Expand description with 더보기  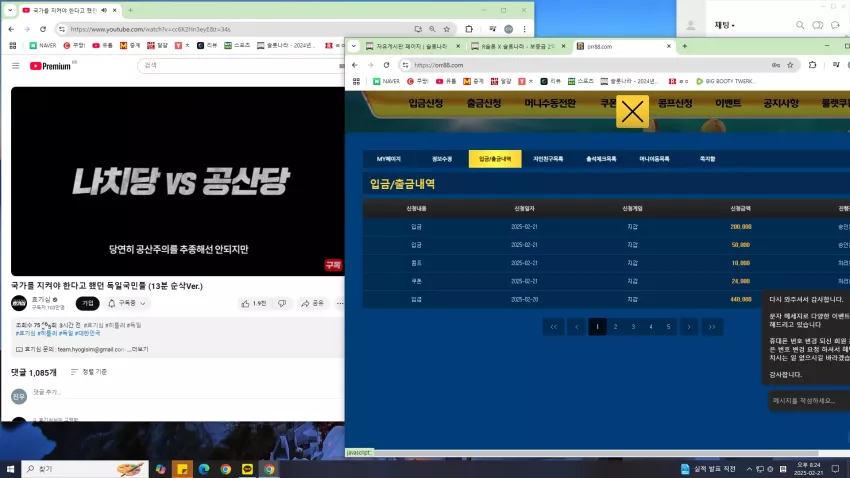click(139, 350)
